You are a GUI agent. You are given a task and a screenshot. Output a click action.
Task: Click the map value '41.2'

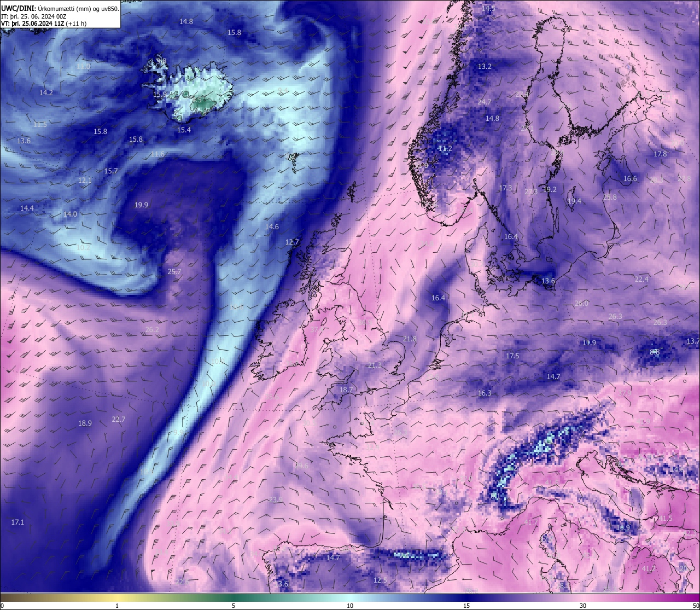coord(648,569)
